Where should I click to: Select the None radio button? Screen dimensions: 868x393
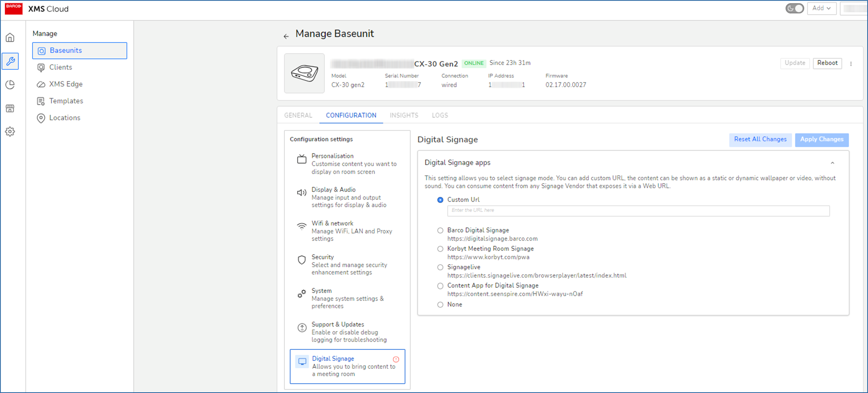pyautogui.click(x=440, y=305)
